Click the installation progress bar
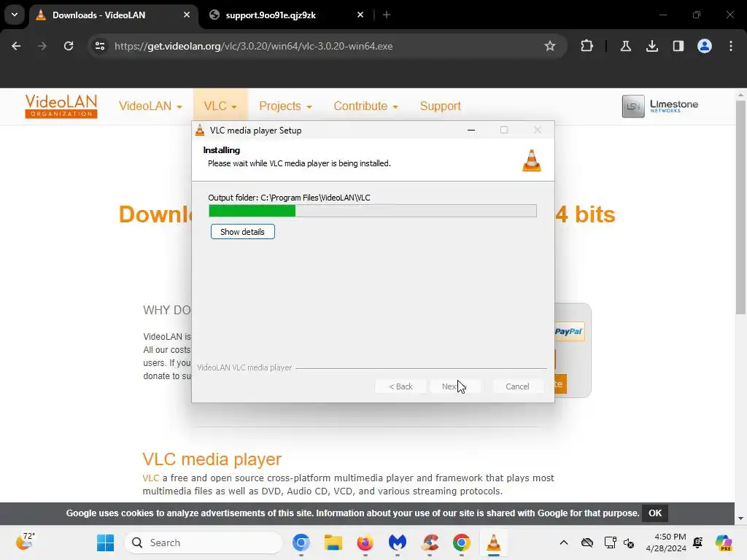 tap(373, 211)
